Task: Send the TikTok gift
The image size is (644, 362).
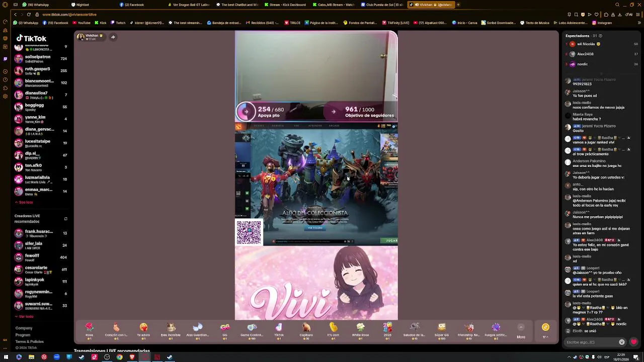Action: [279, 330]
